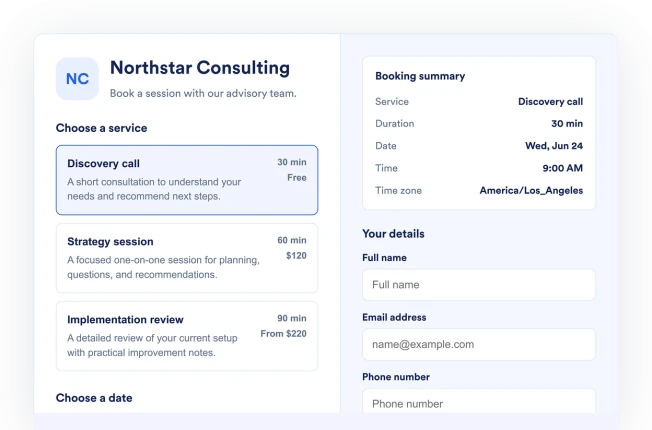
Task: Click the $120 price on Strategy session
Action: click(296, 256)
